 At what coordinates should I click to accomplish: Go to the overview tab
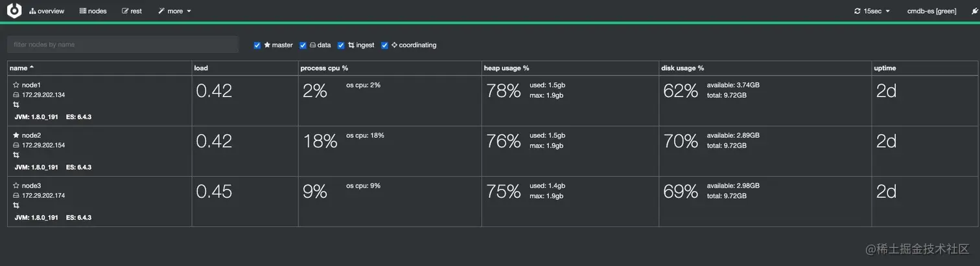coord(47,11)
